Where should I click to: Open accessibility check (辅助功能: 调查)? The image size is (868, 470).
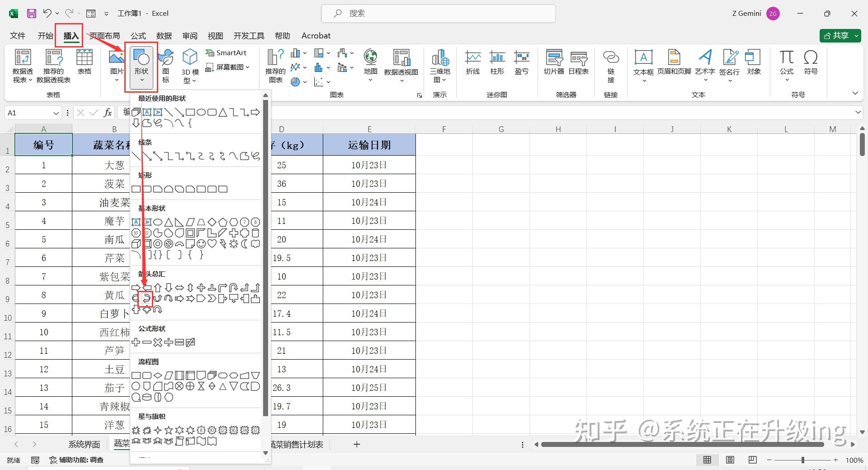point(76,460)
